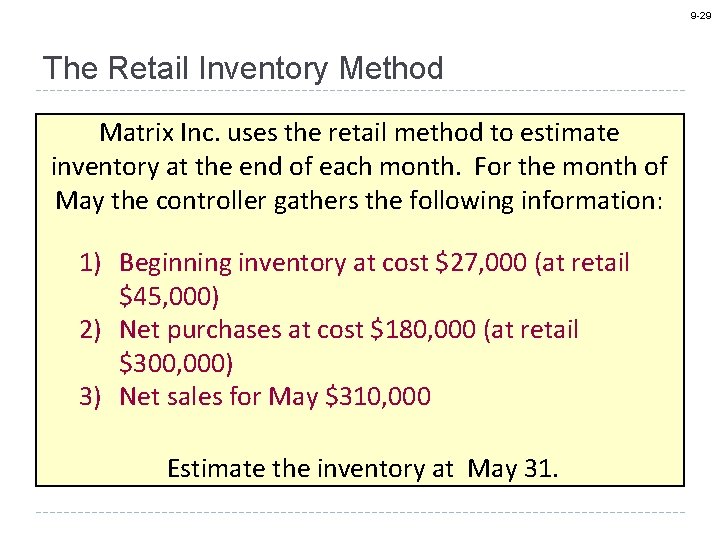Select list item 2 Net purchases
Viewport: 720px width, 540px height.
329,346
